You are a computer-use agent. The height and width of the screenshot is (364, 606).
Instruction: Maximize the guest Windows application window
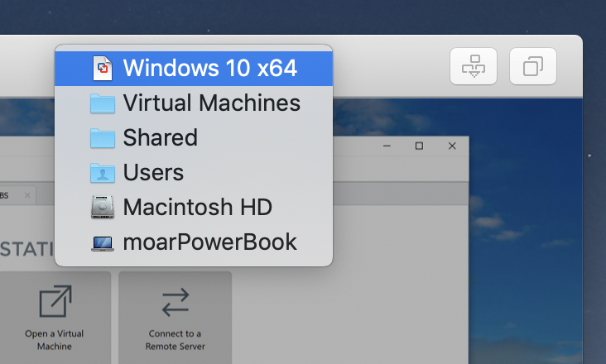pyautogui.click(x=419, y=146)
